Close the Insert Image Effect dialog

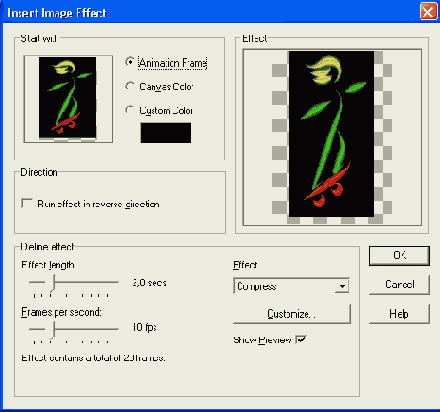click(x=428, y=12)
